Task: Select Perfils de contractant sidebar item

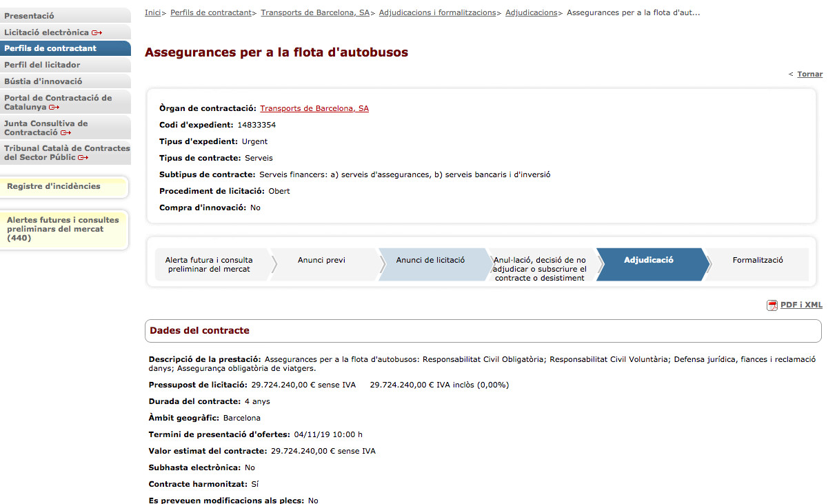Action: pyautogui.click(x=50, y=48)
